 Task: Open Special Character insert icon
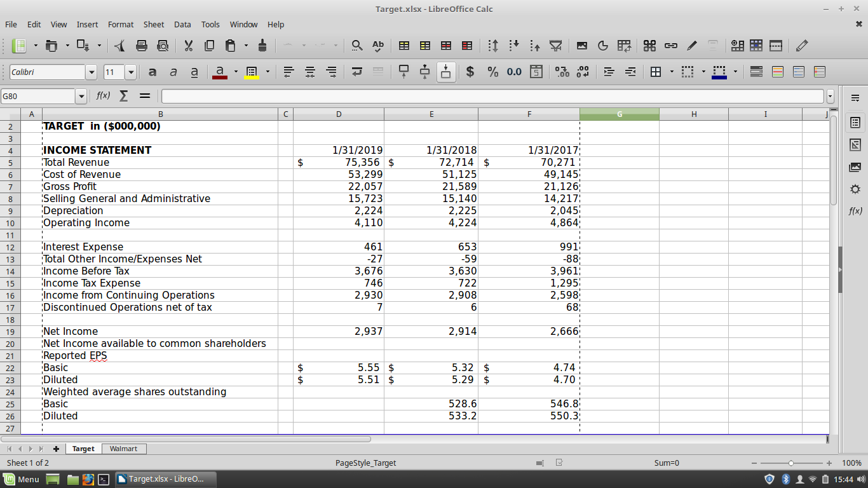(649, 46)
